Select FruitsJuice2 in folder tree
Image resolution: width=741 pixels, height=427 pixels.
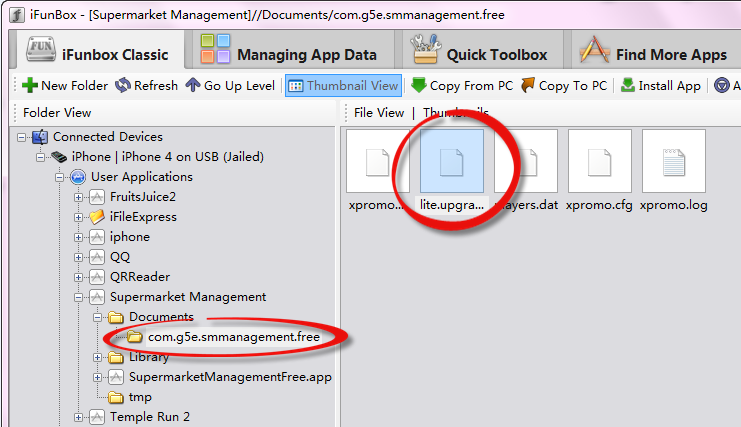[143, 197]
